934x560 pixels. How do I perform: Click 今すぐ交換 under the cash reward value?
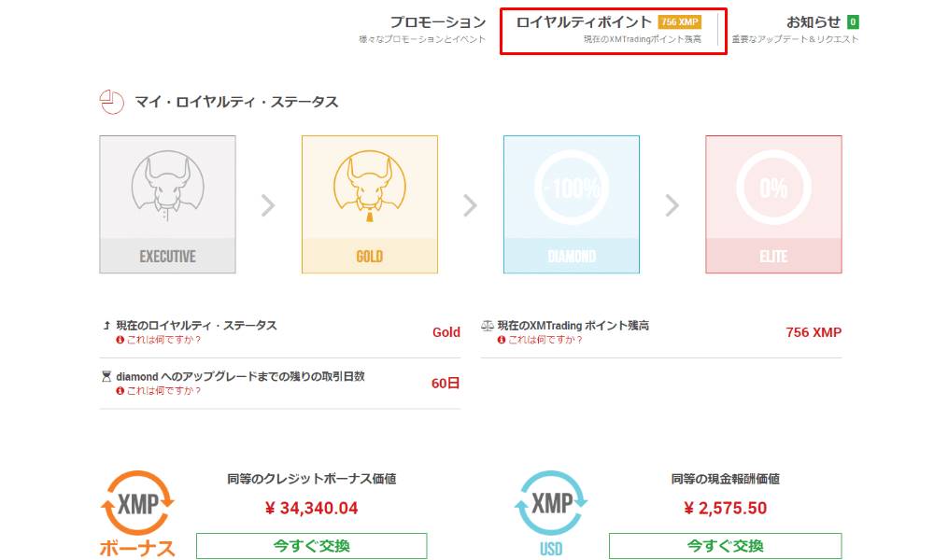click(726, 545)
